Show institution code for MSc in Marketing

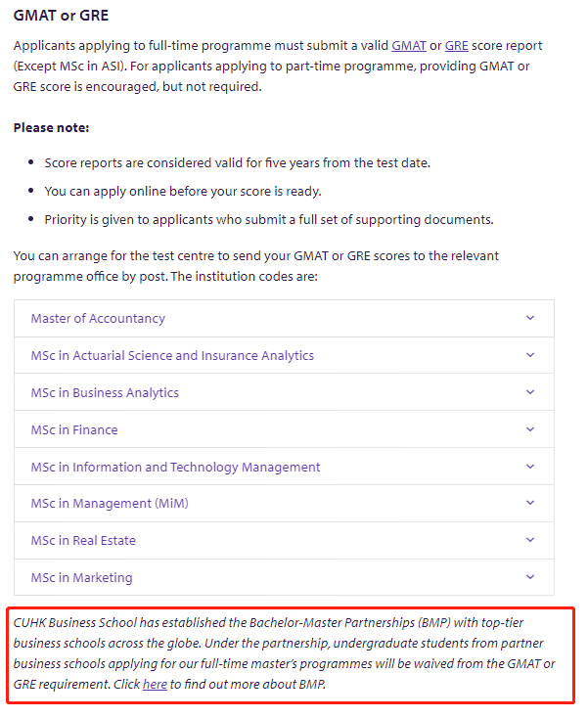81,577
